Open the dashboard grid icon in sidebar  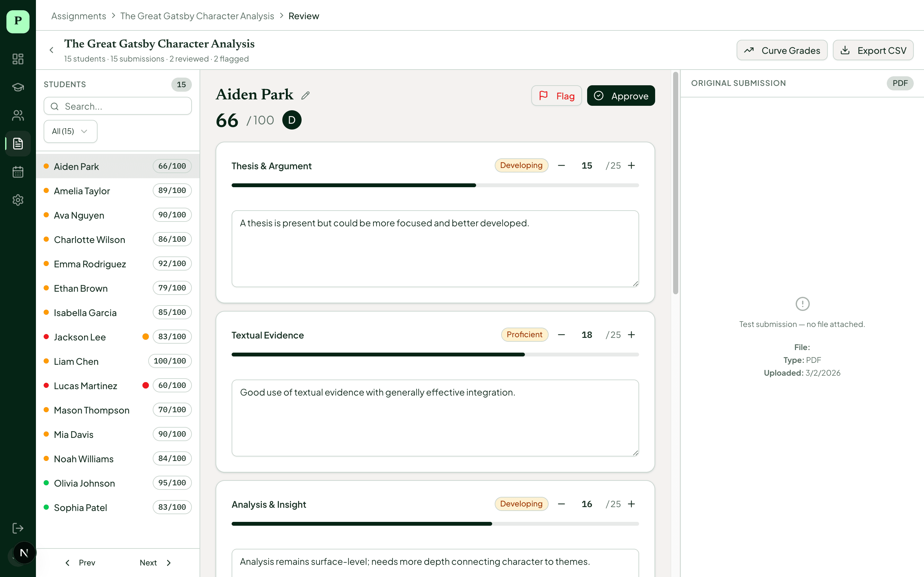[x=18, y=59]
